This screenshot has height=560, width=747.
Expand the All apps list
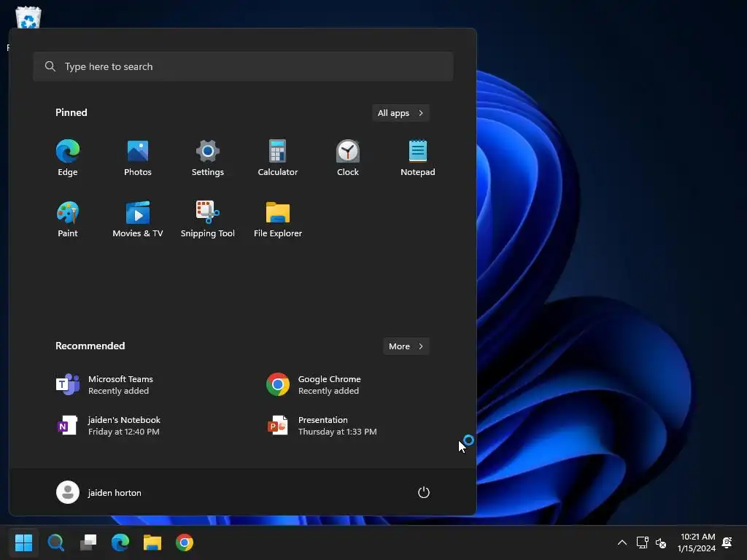pos(400,113)
